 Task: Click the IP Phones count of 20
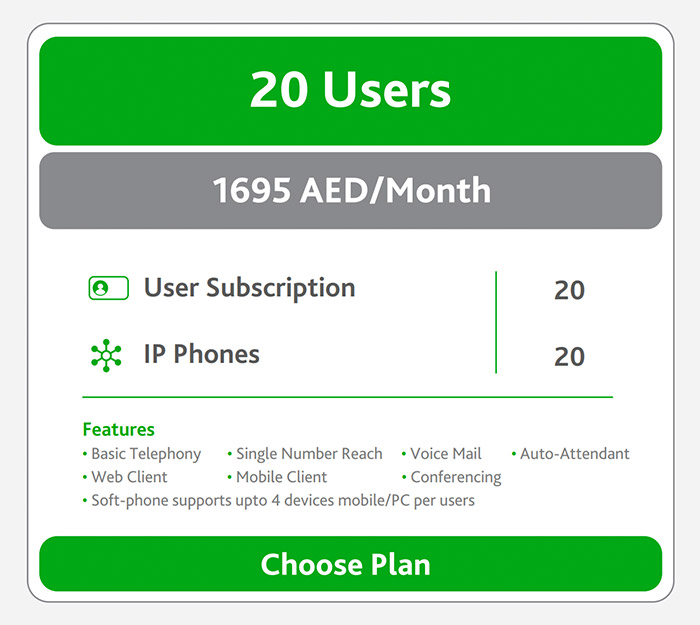click(x=569, y=357)
